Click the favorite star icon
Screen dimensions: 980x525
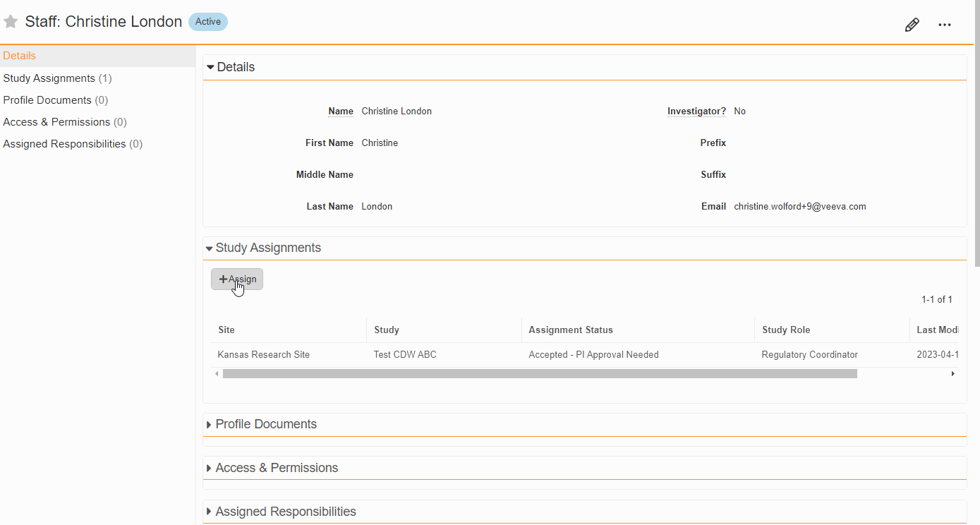tap(11, 22)
